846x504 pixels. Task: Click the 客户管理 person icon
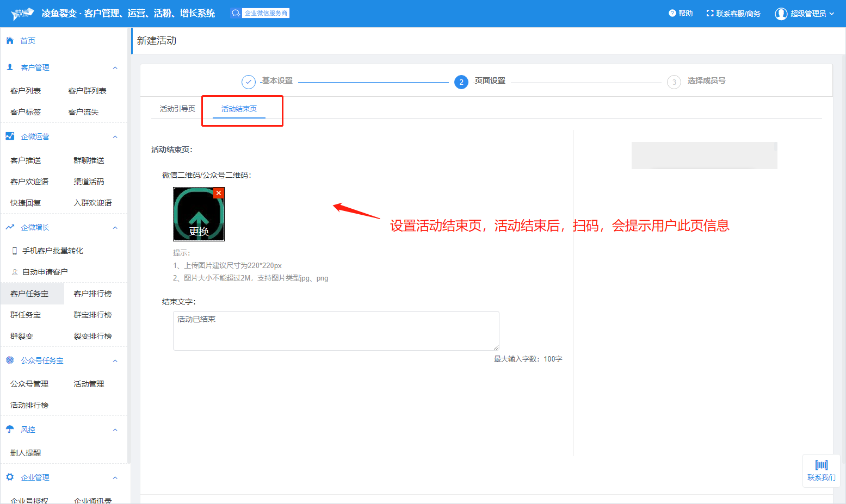10,67
